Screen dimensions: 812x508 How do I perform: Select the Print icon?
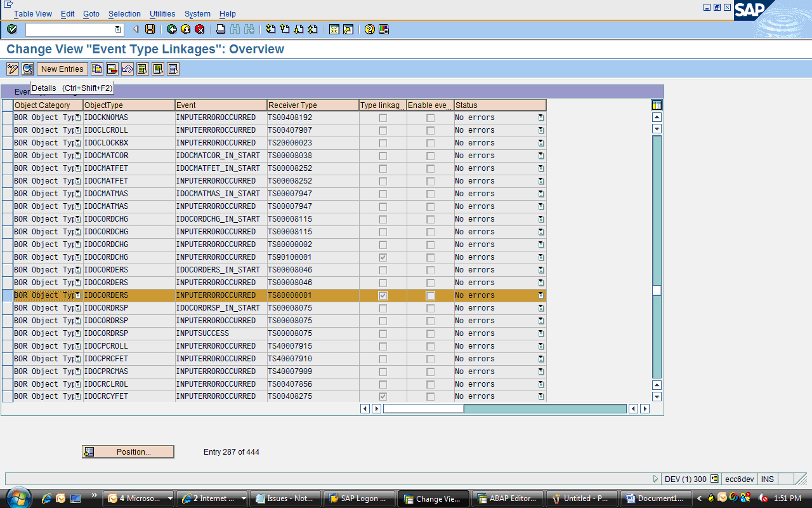[221, 29]
